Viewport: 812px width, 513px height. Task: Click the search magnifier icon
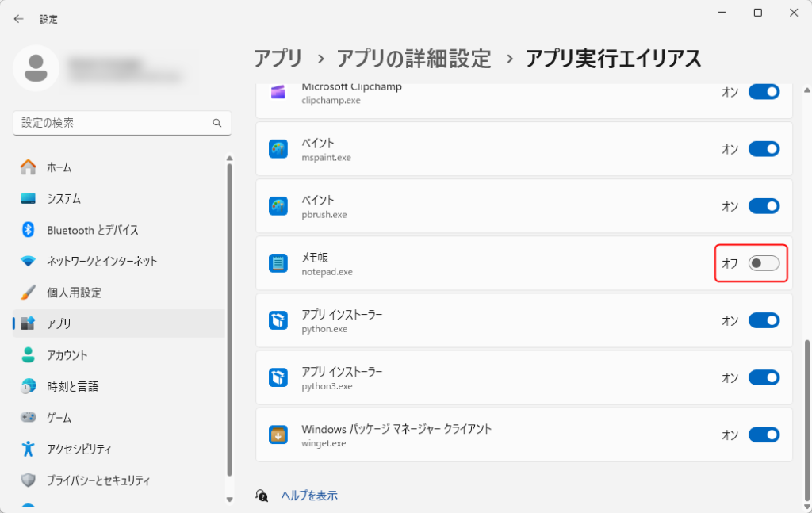(x=216, y=123)
